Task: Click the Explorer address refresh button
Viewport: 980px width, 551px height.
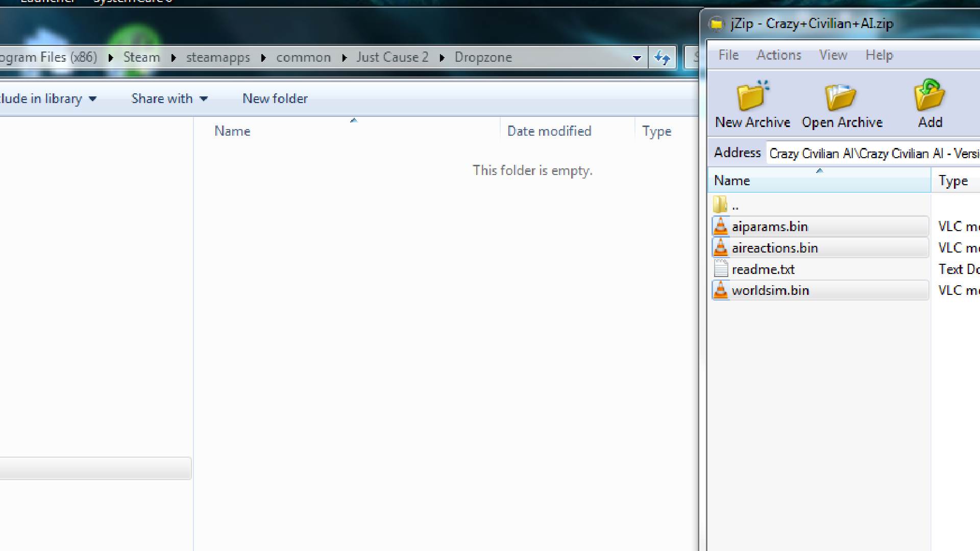Action: click(x=662, y=58)
